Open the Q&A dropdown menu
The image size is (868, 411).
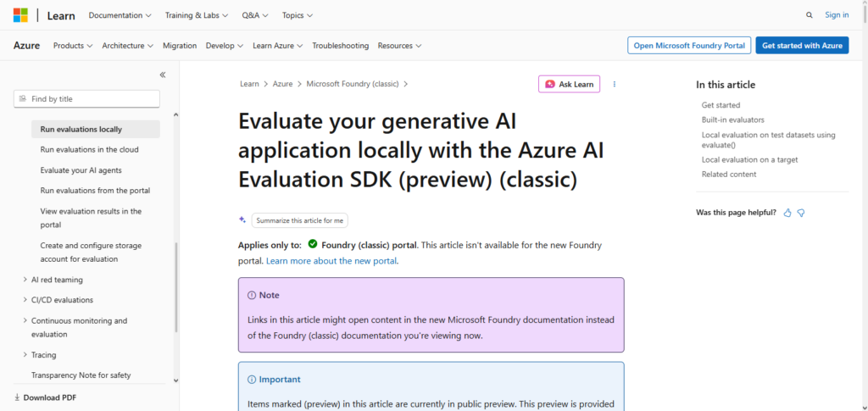[x=255, y=15]
